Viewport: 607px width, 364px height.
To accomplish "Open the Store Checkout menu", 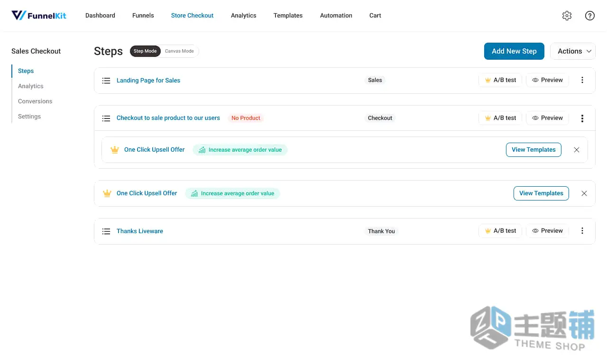I will (193, 16).
